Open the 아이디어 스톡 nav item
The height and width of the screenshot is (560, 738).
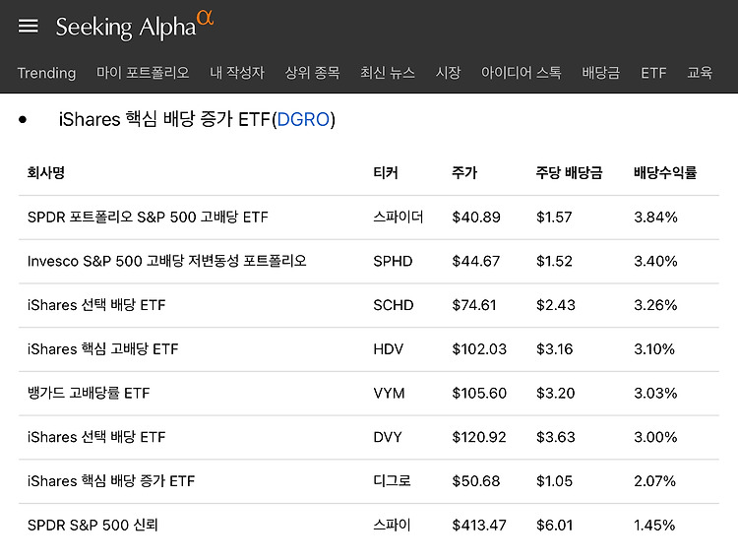[x=521, y=73]
